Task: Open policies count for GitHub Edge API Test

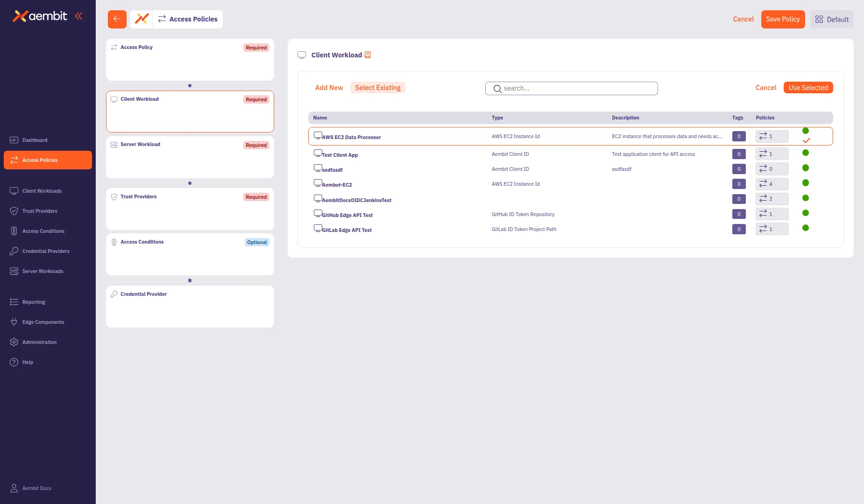Action: tap(772, 214)
